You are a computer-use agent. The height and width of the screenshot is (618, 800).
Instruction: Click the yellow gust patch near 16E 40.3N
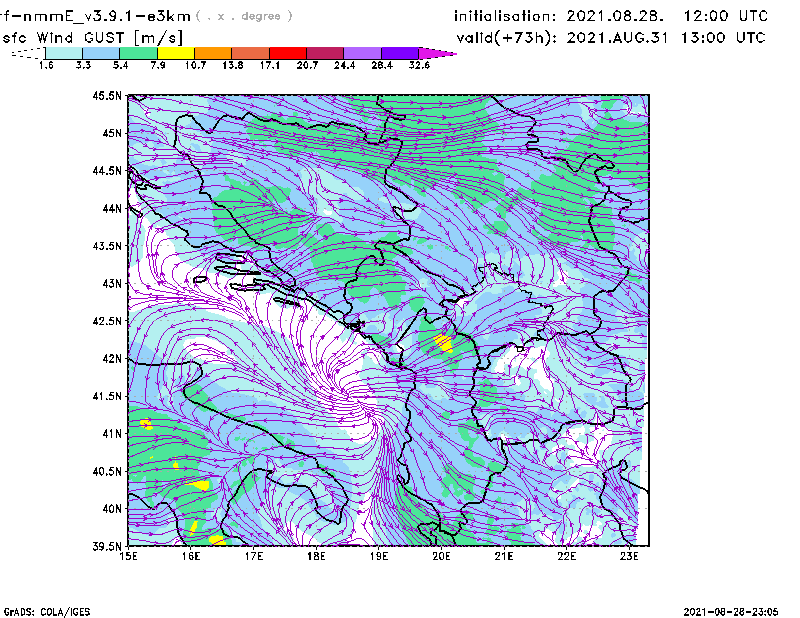(200, 484)
